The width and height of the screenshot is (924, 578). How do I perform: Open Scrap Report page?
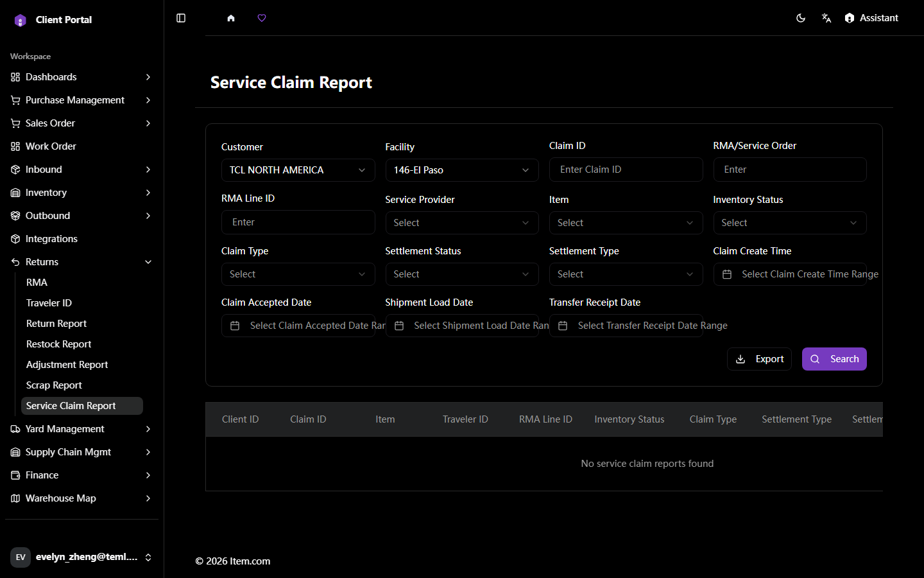(x=81, y=385)
